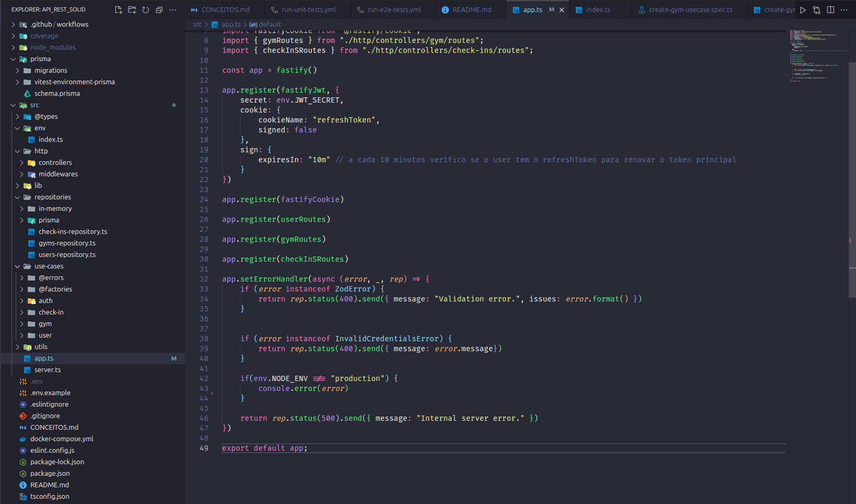The image size is (856, 504).
Task: Select docker-compose.yml in Explorer
Action: pyautogui.click(x=61, y=439)
